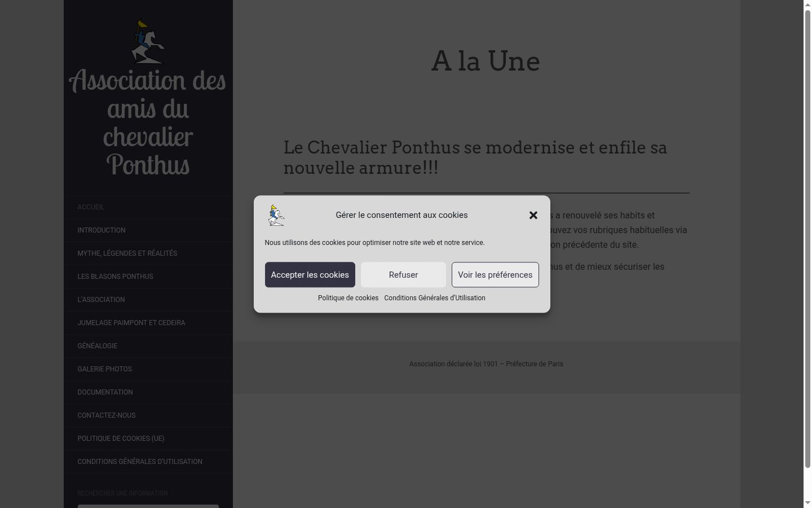Click 'Nous utilisons des cookies' description text

374,243
